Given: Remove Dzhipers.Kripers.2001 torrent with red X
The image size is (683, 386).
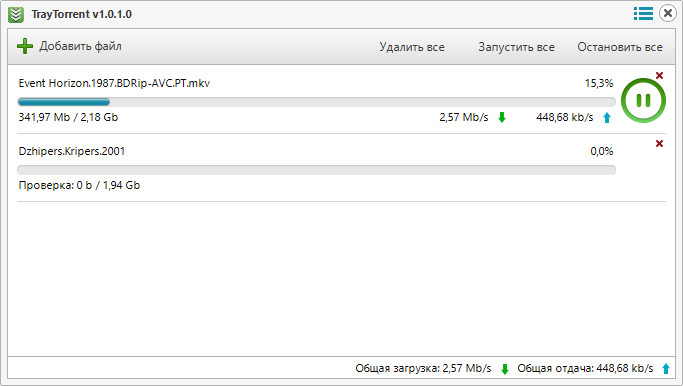Looking at the screenshot, I should [659, 143].
